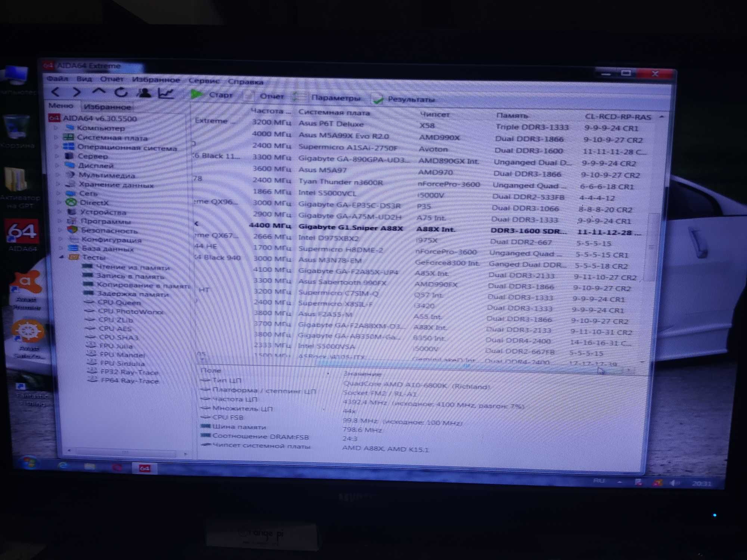
Task: Open the Файл menu
Action: tap(58, 79)
